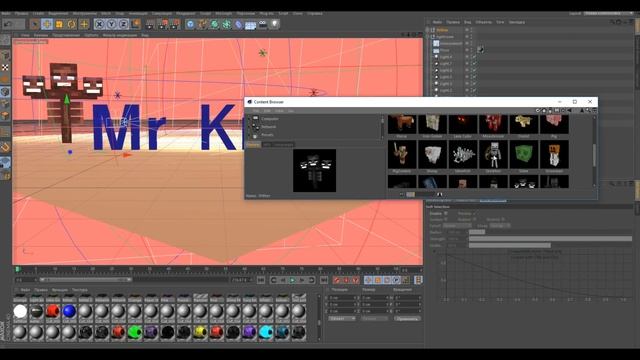Jump to end of animation
Viewport: 640px width, 360px height.
tap(324, 280)
